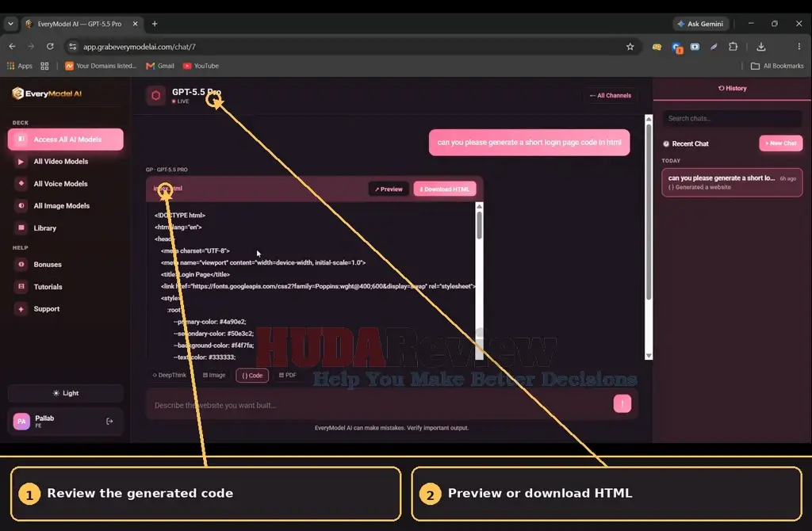Click the PA user avatar
This screenshot has width=812, height=531.
point(21,422)
